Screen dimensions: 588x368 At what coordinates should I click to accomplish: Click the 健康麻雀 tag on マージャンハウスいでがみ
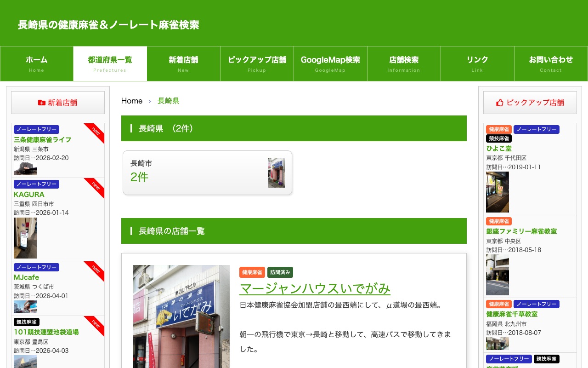[x=252, y=272]
